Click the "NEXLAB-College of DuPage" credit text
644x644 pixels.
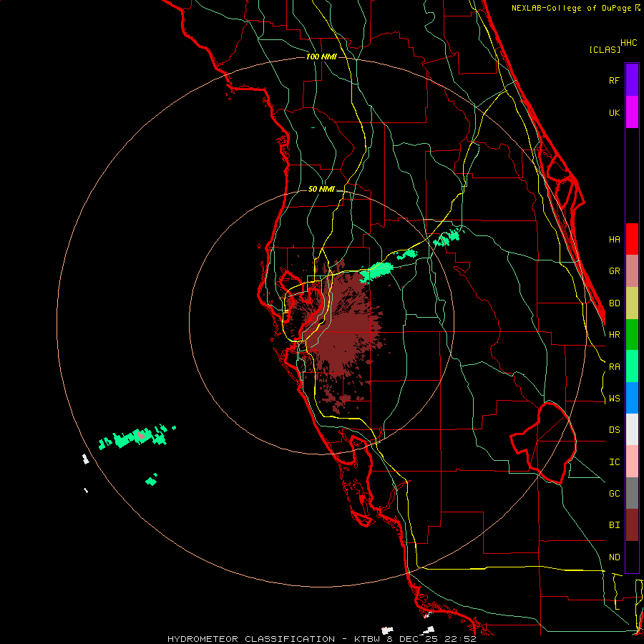point(572,8)
